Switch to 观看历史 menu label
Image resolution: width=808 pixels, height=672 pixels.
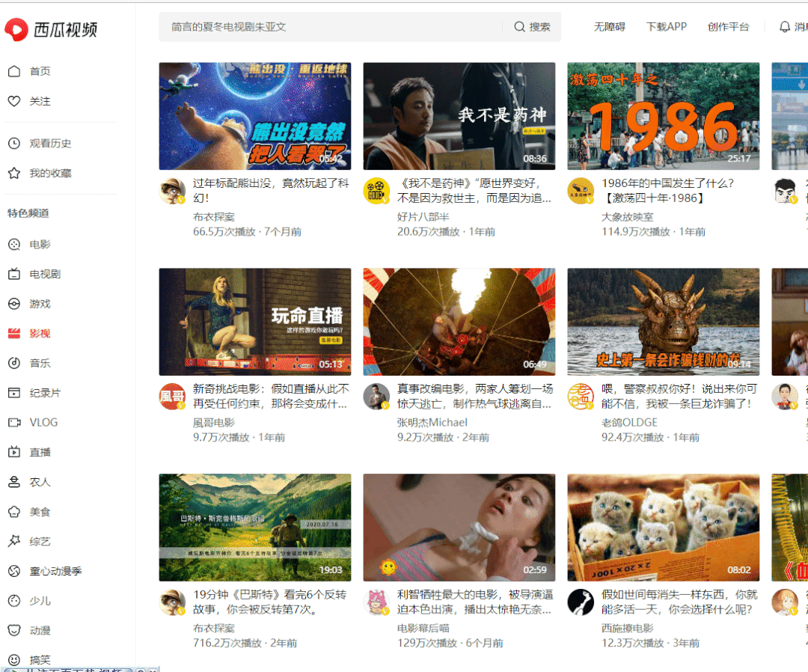tap(50, 143)
